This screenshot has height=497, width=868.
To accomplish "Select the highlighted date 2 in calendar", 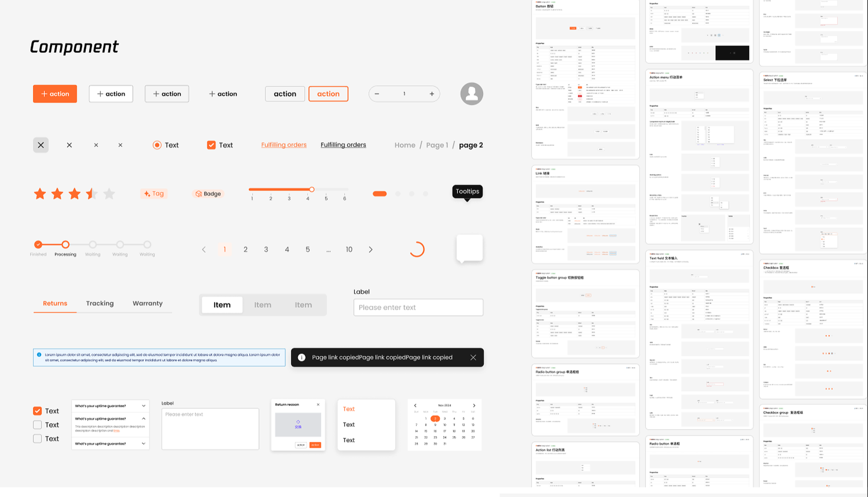I will pyautogui.click(x=435, y=418).
